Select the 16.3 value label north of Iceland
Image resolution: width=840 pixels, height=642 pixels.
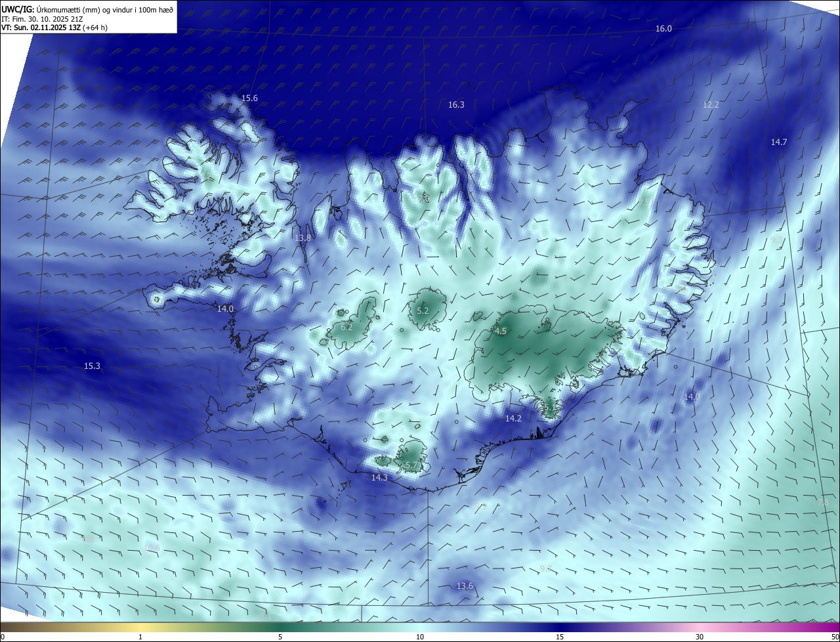tap(456, 104)
